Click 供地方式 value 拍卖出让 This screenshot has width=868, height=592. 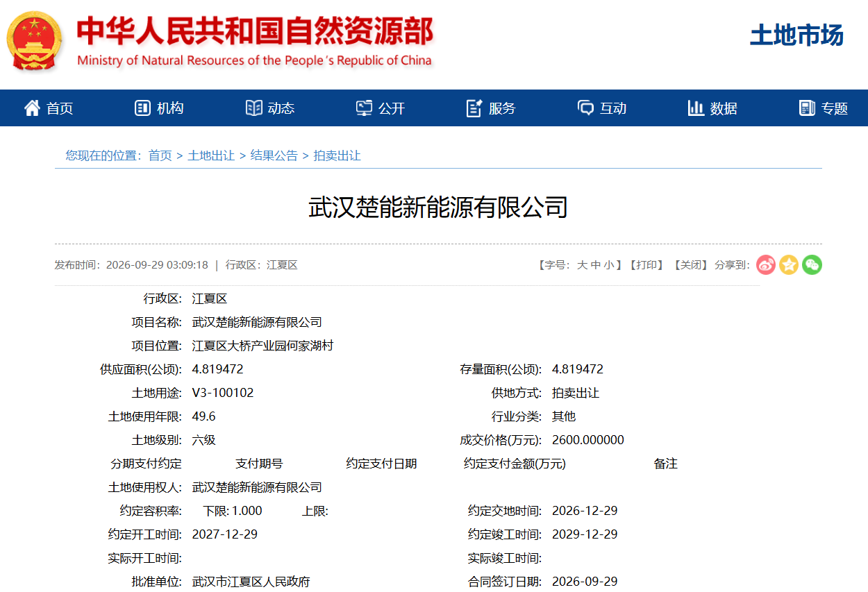[576, 393]
